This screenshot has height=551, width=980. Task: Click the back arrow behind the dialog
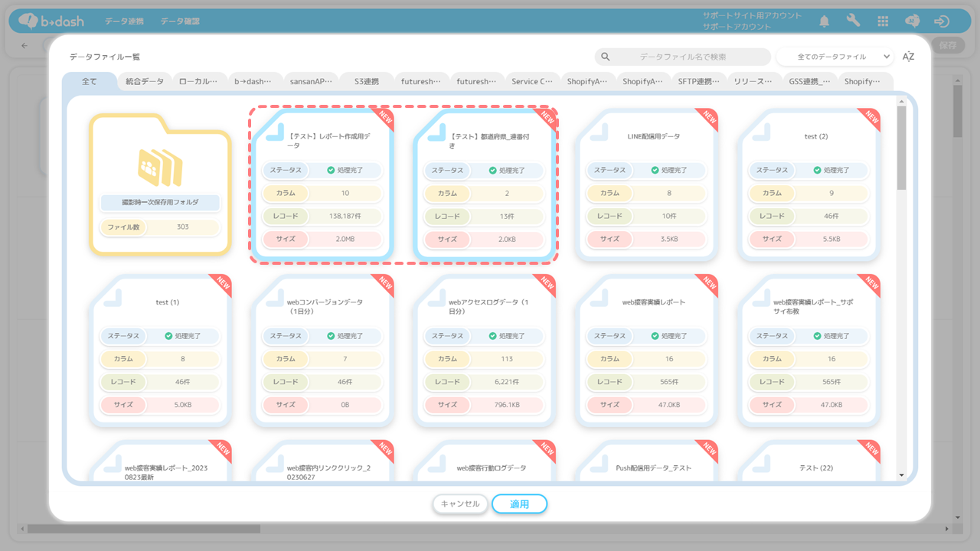(24, 45)
